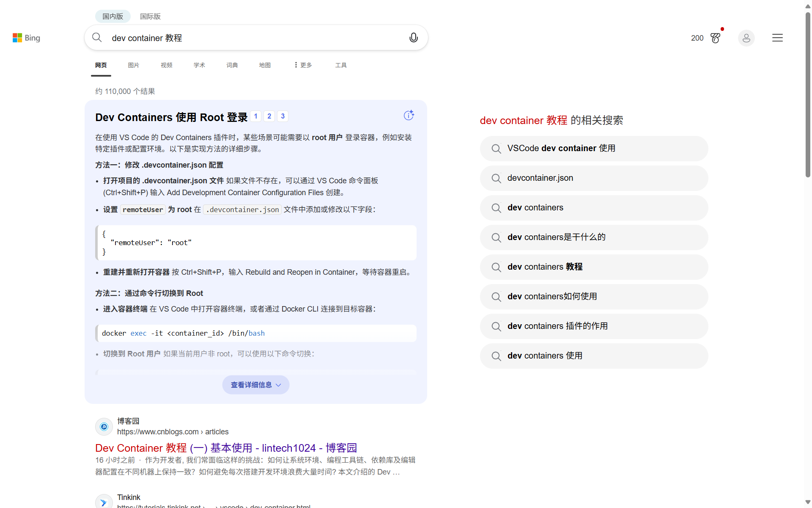Open the Rewards medal icon

tap(716, 38)
